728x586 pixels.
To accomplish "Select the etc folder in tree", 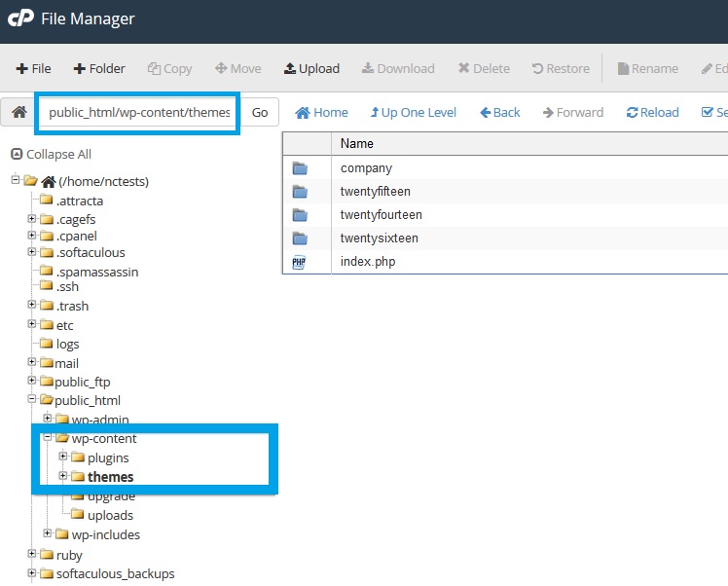I will pyautogui.click(x=64, y=325).
